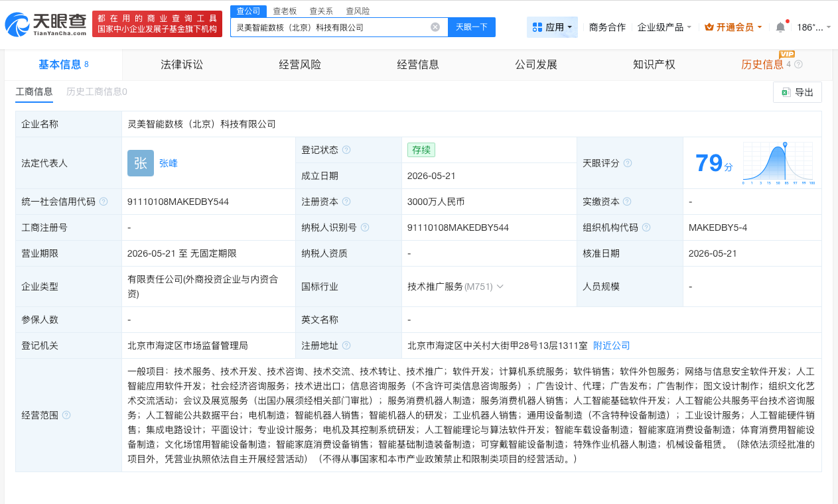Click the 存续 registration status tag

[421, 150]
